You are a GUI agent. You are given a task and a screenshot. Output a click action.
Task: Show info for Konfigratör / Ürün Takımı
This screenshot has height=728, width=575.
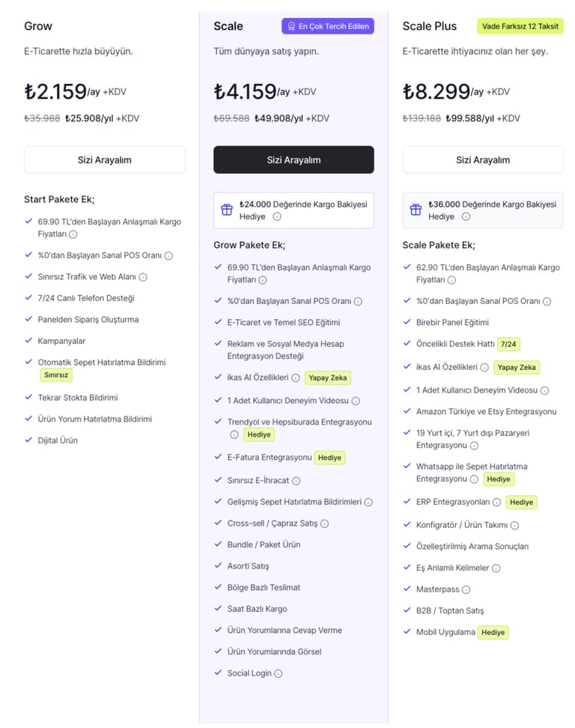[514, 526]
